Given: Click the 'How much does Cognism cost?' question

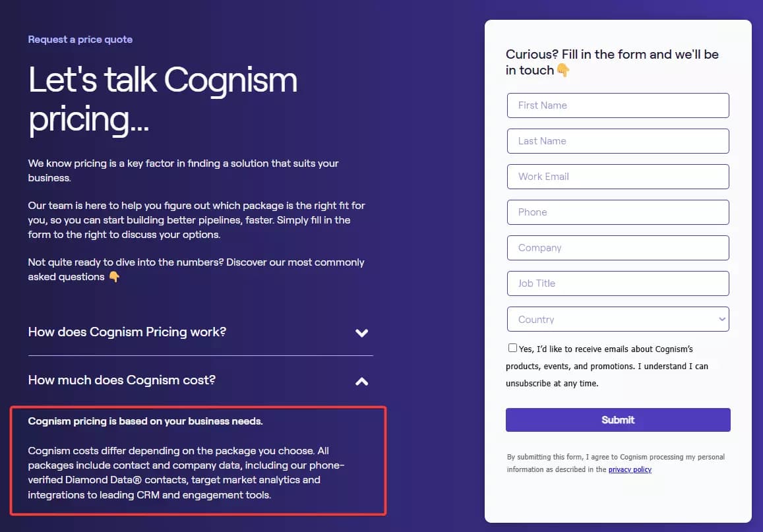Looking at the screenshot, I should tap(122, 380).
